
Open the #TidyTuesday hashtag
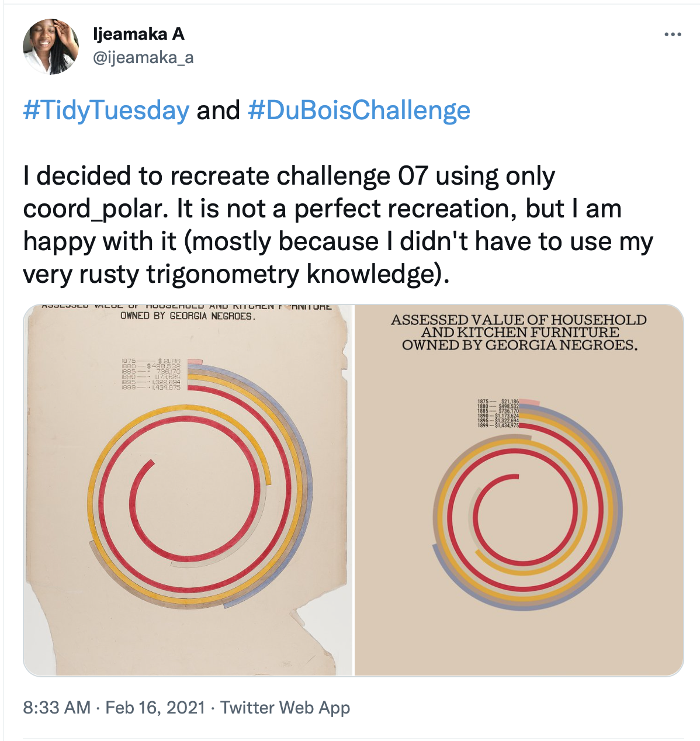point(106,110)
